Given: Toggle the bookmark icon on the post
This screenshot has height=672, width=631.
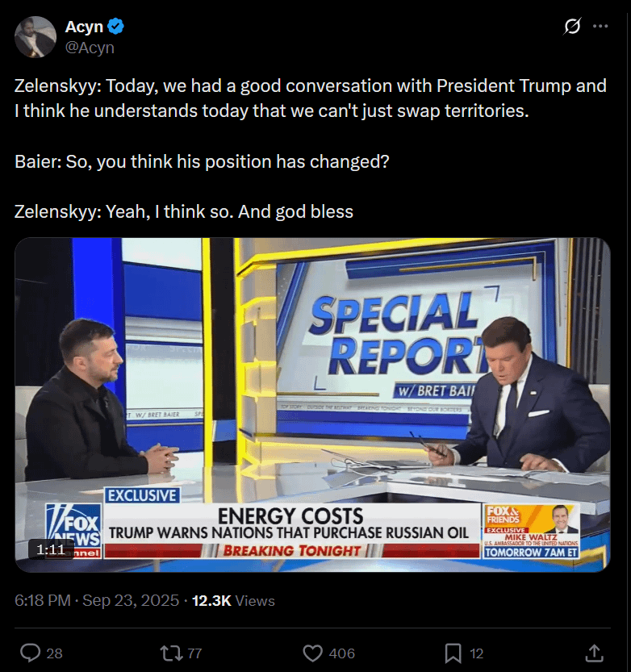Looking at the screenshot, I should point(453,653).
